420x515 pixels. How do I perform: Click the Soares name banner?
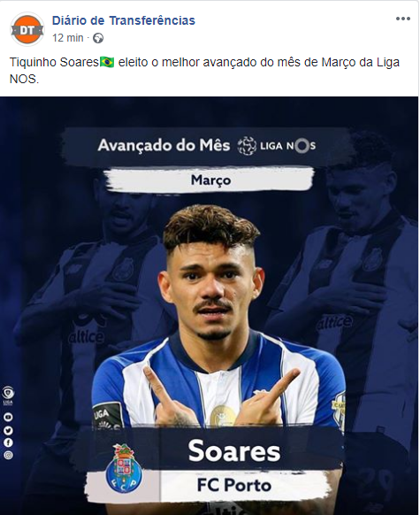234,450
